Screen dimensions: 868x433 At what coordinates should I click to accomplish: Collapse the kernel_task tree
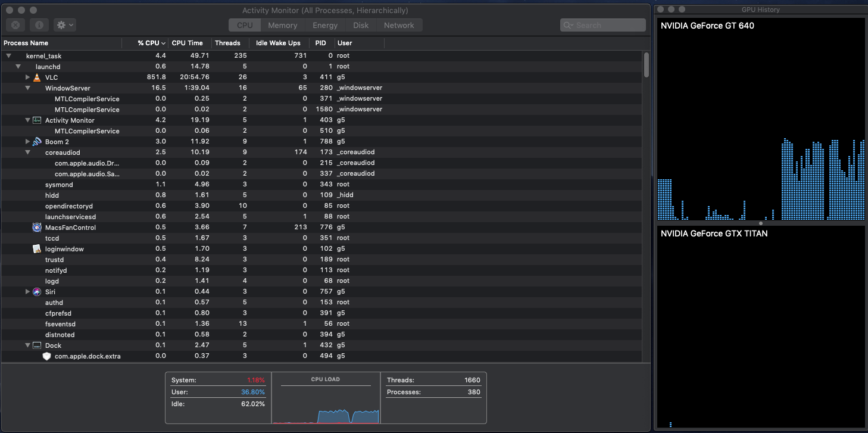[8, 55]
